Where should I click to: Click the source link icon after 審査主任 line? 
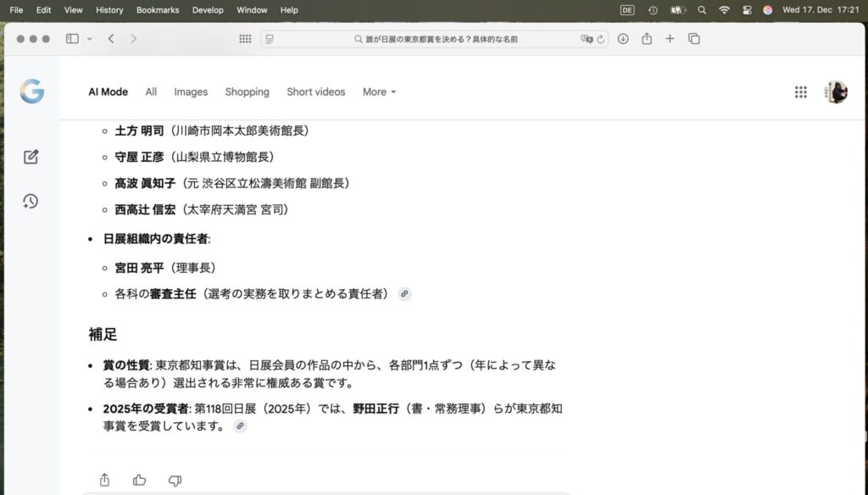coord(404,294)
